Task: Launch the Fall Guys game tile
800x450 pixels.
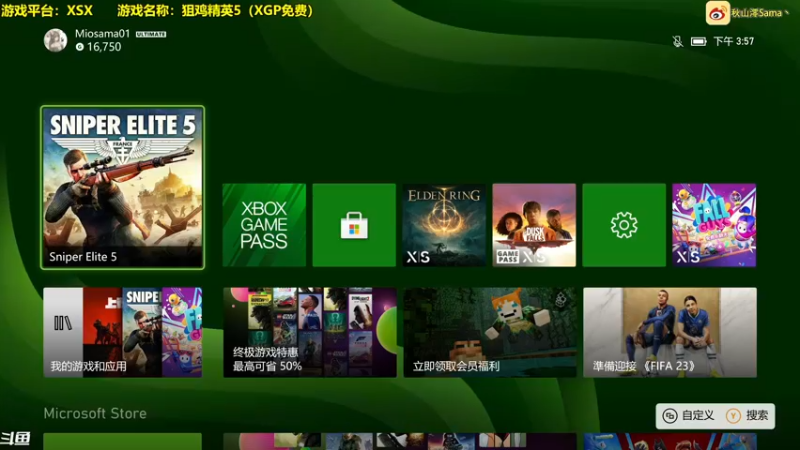Action: pyautogui.click(x=714, y=225)
